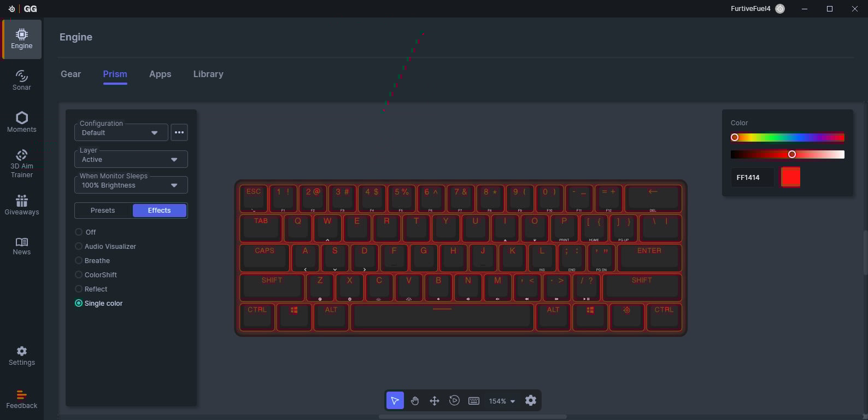The height and width of the screenshot is (420, 868).
Task: Open Moments in the sidebar
Action: tap(22, 122)
